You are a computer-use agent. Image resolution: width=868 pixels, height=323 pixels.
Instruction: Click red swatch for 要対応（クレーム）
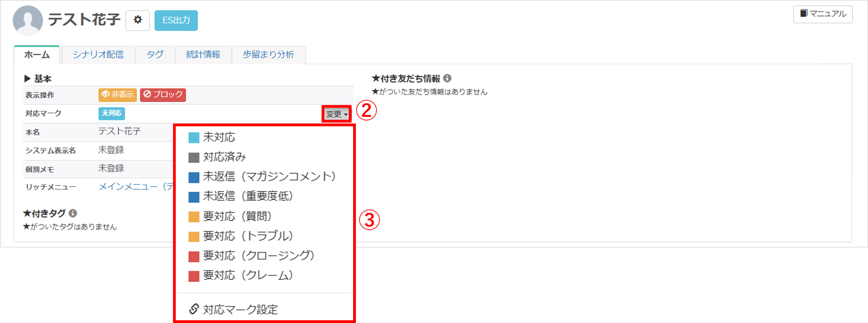pyautogui.click(x=194, y=276)
